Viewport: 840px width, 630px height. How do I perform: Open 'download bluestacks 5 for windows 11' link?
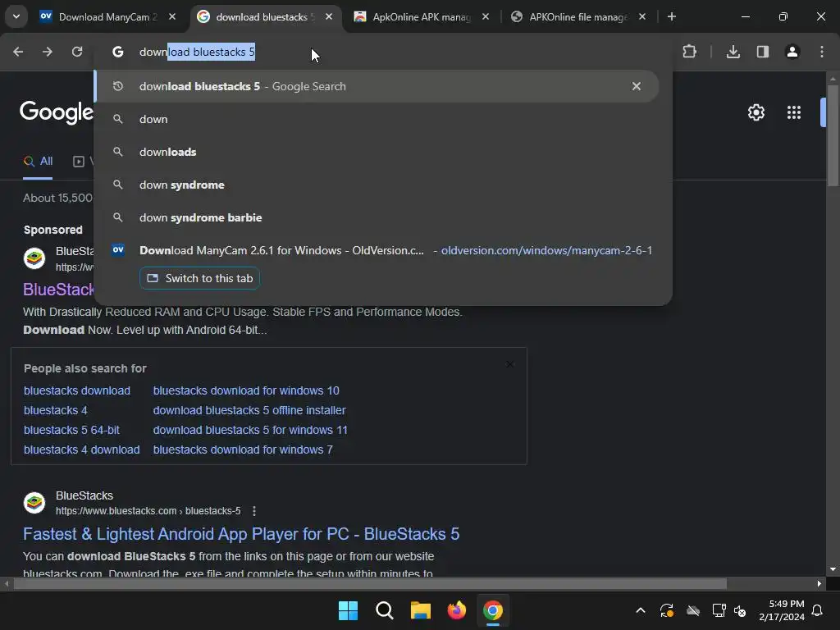(x=251, y=430)
